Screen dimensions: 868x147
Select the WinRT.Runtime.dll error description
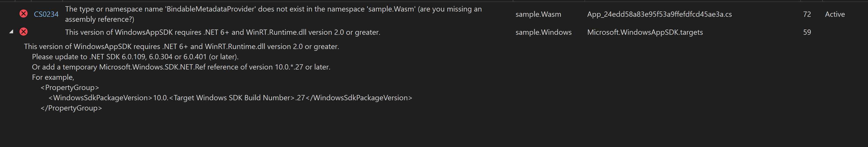222,32
